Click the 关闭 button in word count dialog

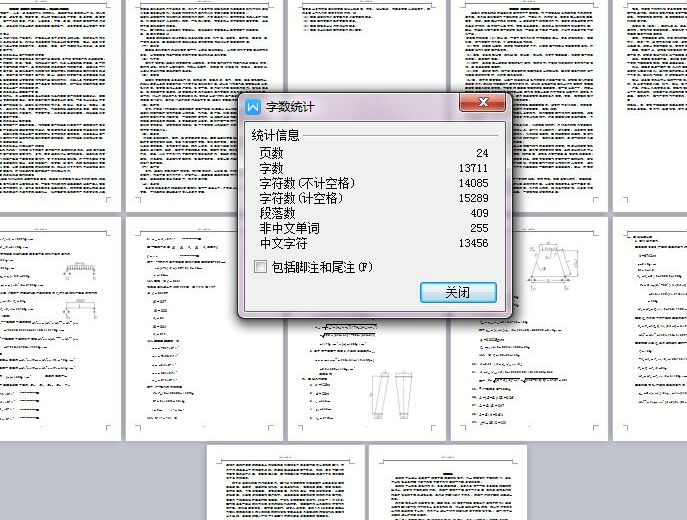(458, 292)
